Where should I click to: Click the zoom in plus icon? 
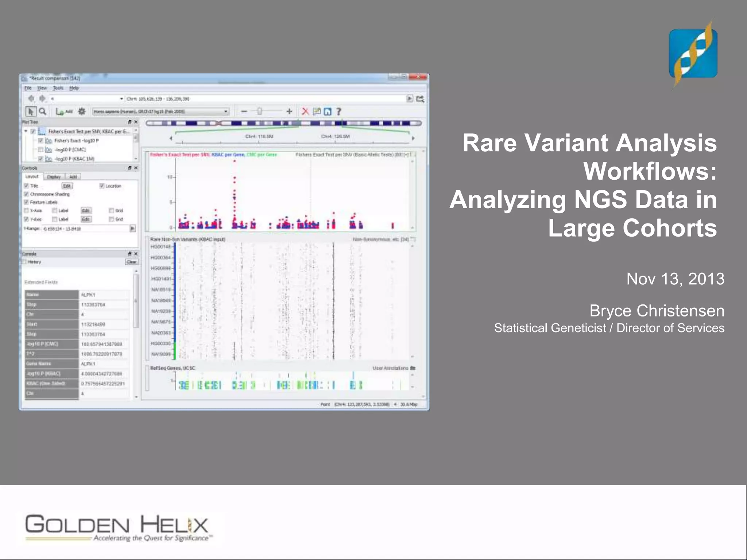(289, 112)
